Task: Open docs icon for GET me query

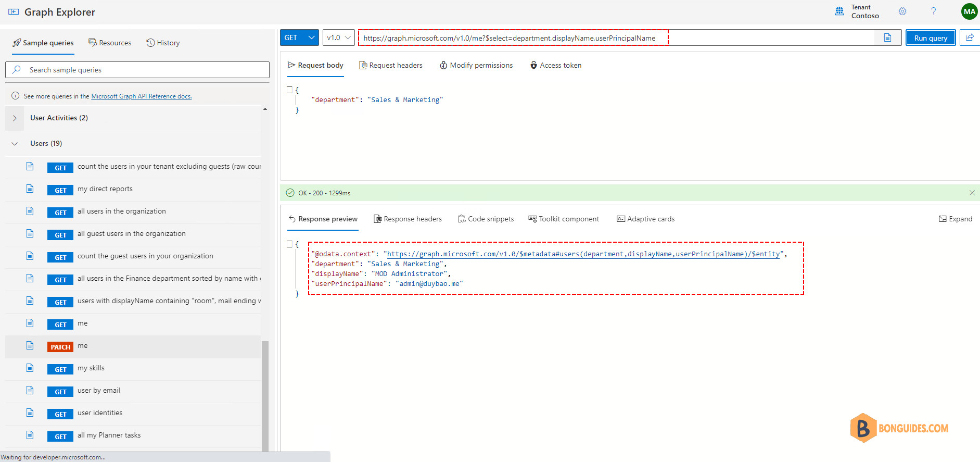Action: pyautogui.click(x=30, y=323)
